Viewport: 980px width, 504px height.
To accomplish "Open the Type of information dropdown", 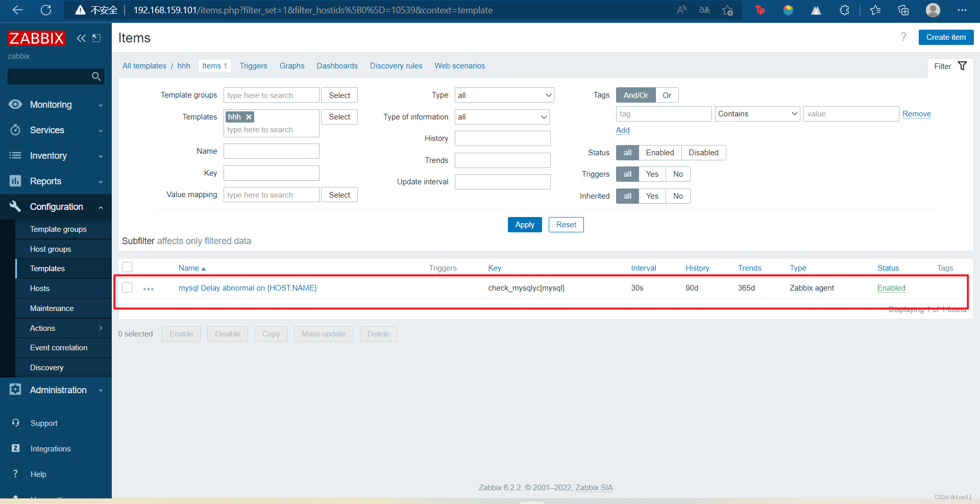I will pos(502,117).
